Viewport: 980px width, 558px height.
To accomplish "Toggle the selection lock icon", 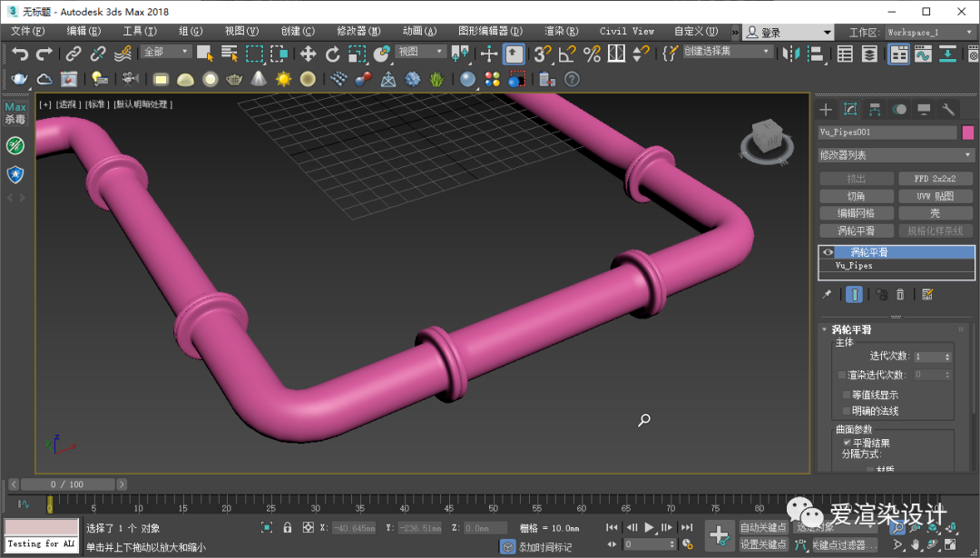I will point(288,527).
